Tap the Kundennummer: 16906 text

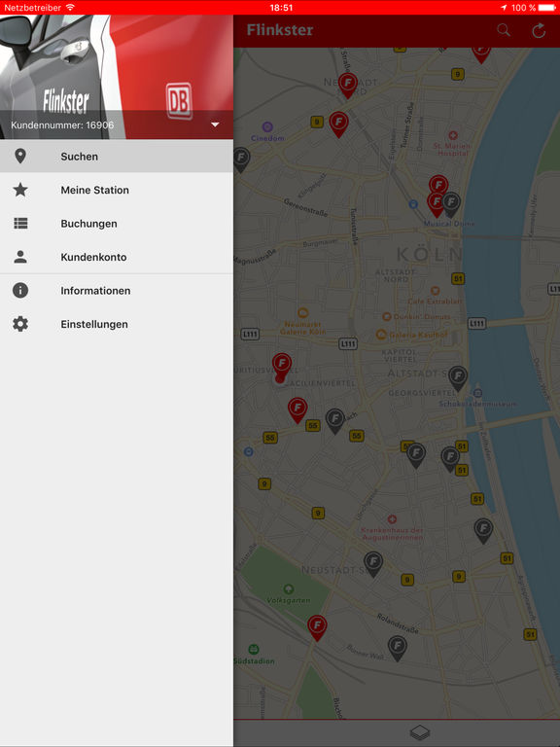click(x=62, y=124)
